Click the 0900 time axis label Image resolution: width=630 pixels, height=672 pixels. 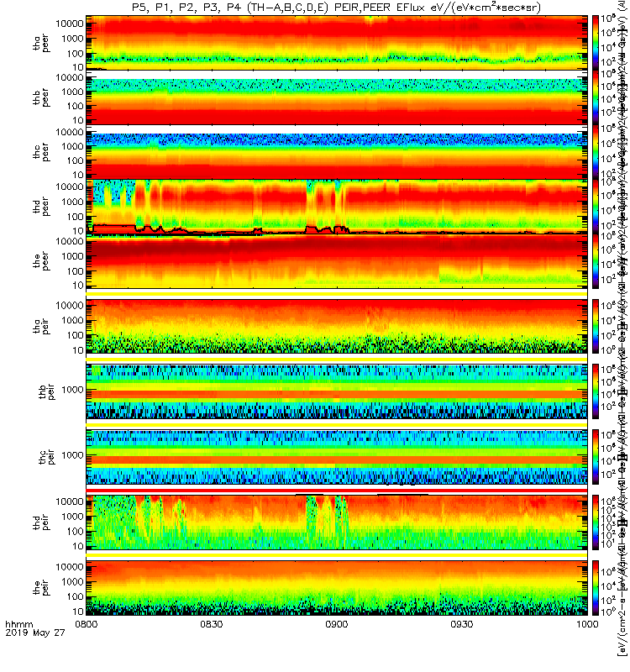click(337, 624)
